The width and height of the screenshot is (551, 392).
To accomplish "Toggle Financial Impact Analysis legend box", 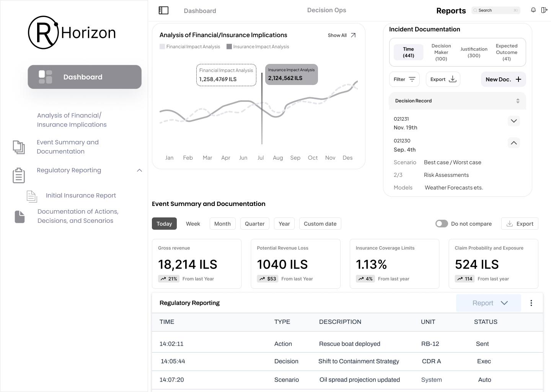I will [162, 47].
